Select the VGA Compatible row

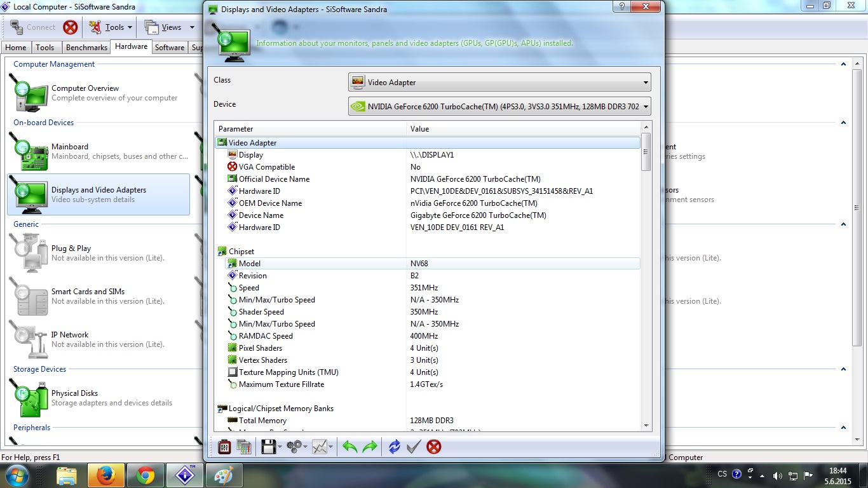[x=428, y=167]
